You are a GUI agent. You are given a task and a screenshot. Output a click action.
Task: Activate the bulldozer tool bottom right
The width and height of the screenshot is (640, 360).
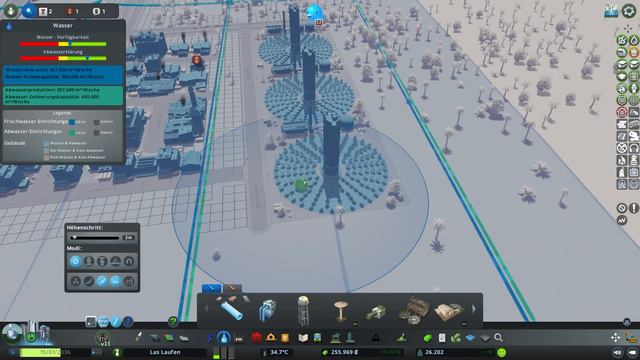631,338
